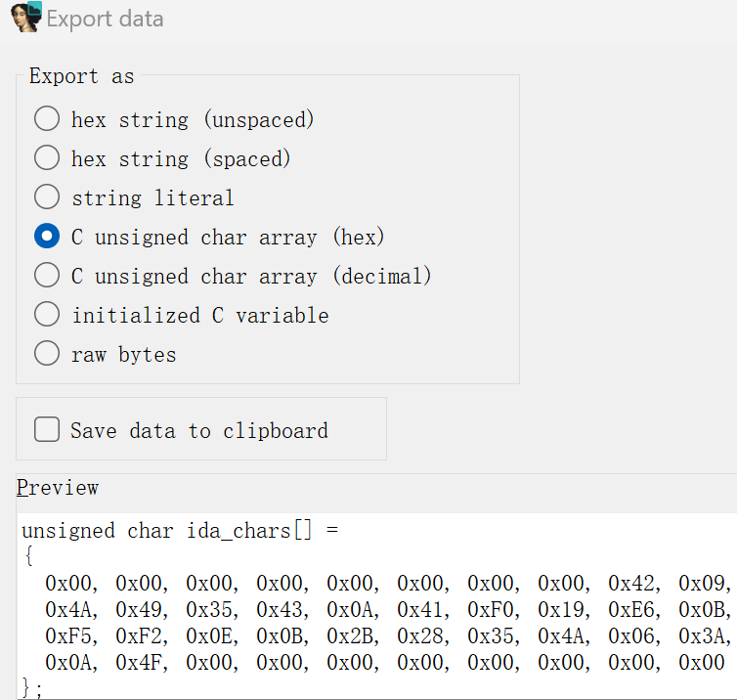
Task: Select initialized C variable option
Action: click(x=47, y=315)
